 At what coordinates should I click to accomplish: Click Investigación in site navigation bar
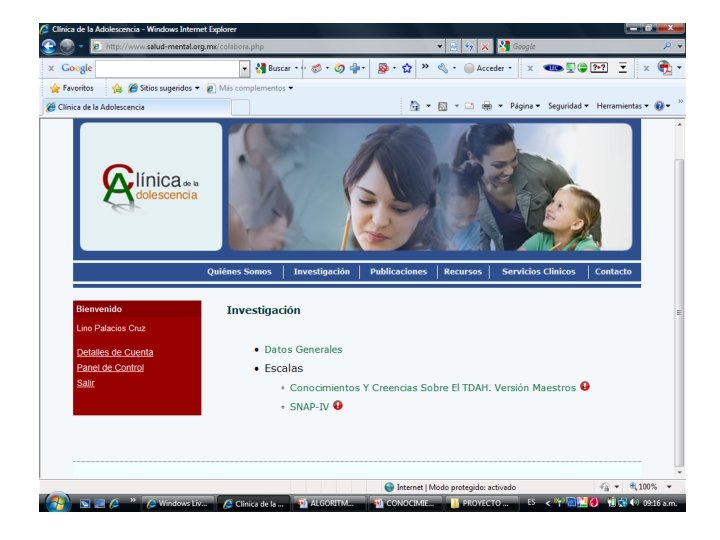pos(321,271)
